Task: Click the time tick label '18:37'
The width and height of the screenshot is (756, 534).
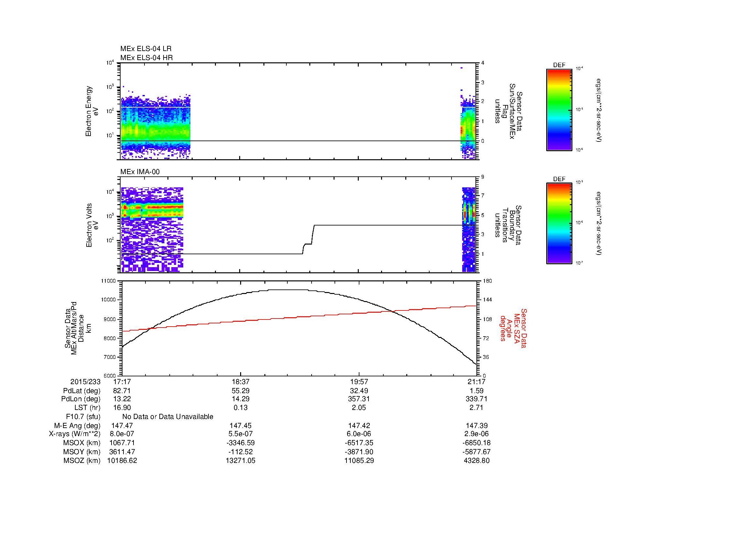Action: coord(241,382)
